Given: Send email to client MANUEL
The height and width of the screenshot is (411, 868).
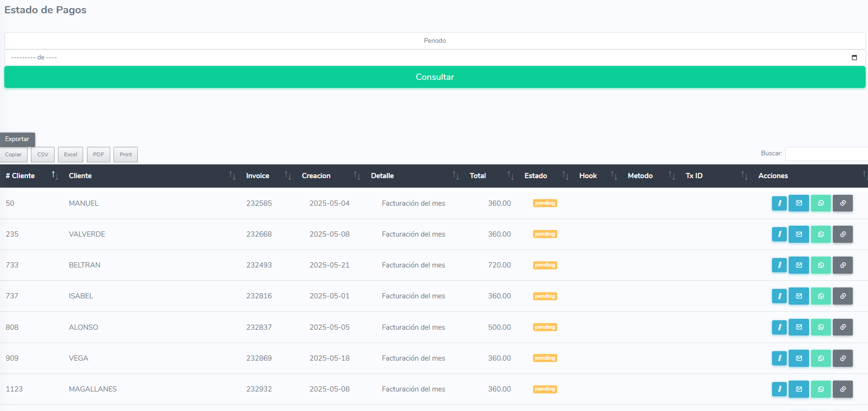Looking at the screenshot, I should tap(799, 203).
